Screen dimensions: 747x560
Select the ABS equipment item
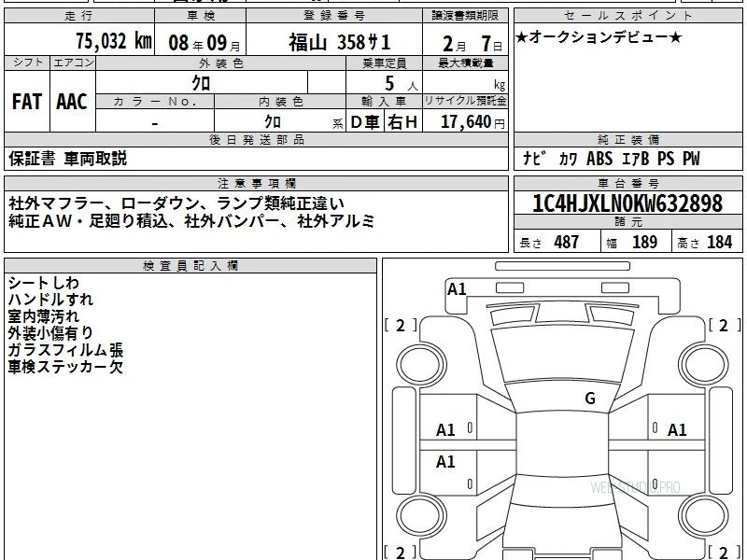pyautogui.click(x=599, y=159)
